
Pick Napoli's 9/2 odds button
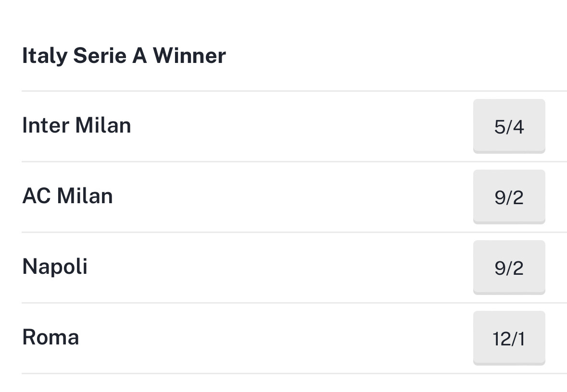[x=509, y=268]
